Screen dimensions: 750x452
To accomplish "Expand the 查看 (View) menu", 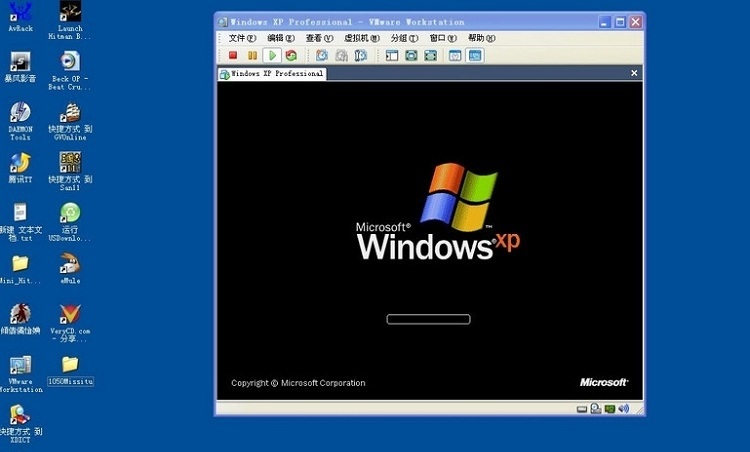I will click(319, 38).
